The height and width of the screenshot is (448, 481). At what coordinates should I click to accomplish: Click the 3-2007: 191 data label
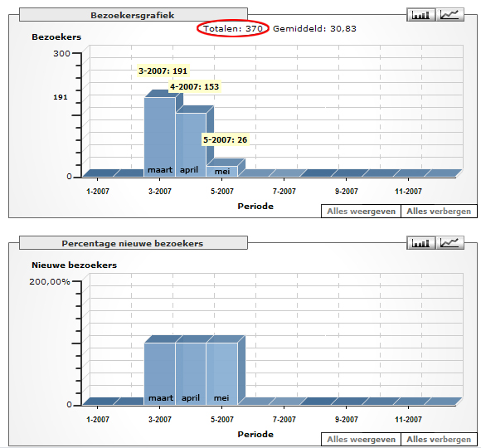(163, 71)
